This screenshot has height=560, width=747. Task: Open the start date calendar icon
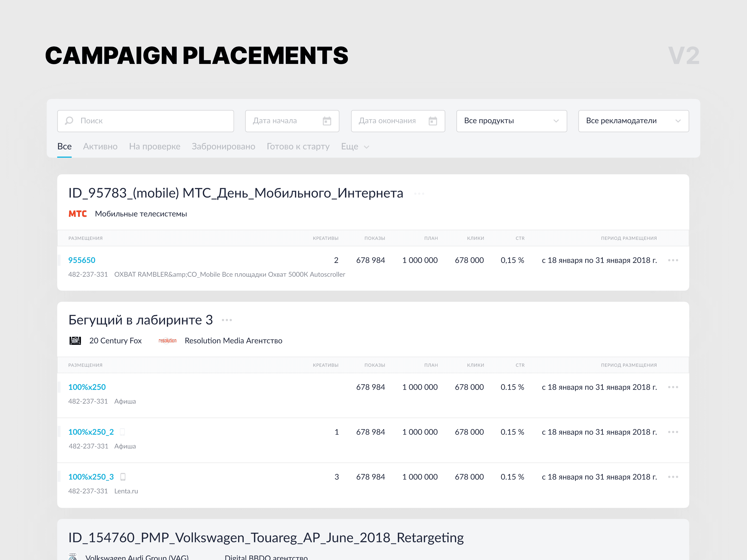pyautogui.click(x=327, y=121)
